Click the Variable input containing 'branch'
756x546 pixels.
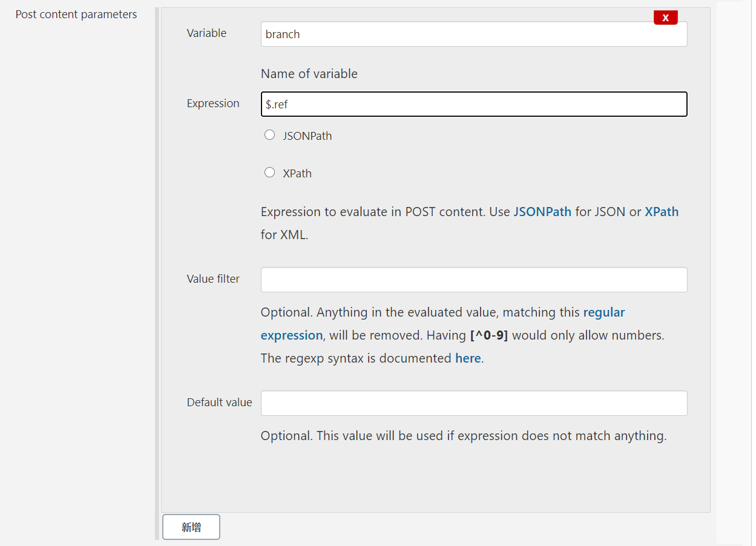(473, 34)
